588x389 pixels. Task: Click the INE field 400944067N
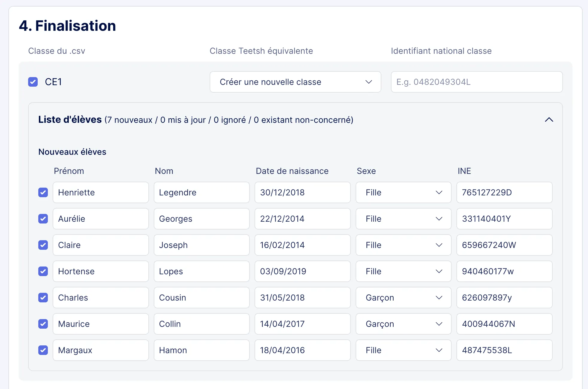pyautogui.click(x=505, y=324)
